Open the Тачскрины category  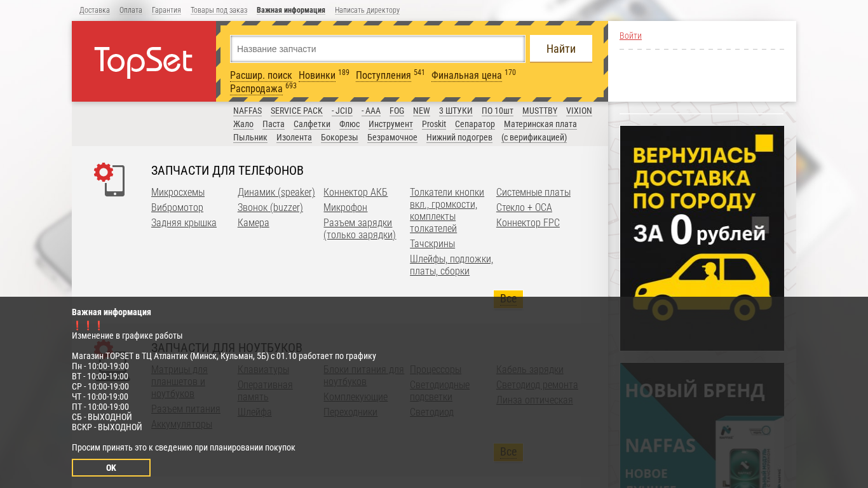tap(432, 243)
